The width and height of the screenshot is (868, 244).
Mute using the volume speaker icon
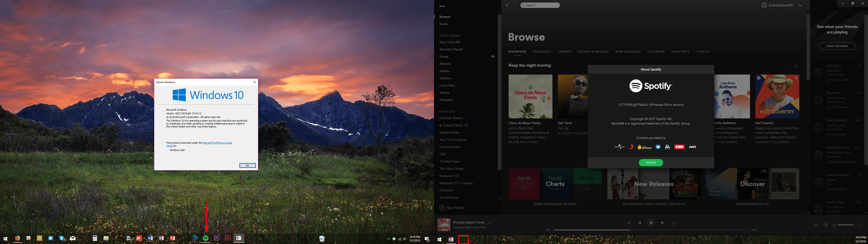[x=834, y=225]
